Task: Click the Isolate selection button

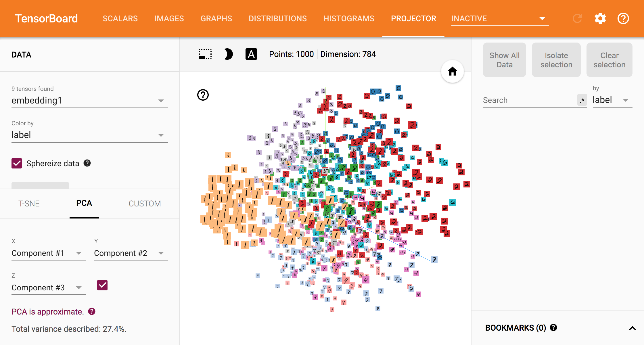Action: tap(556, 60)
